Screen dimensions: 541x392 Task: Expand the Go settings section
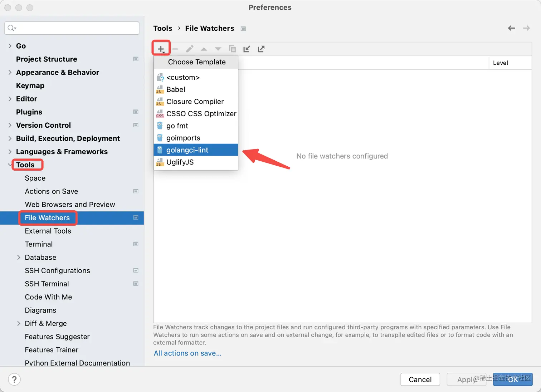pyautogui.click(x=10, y=46)
